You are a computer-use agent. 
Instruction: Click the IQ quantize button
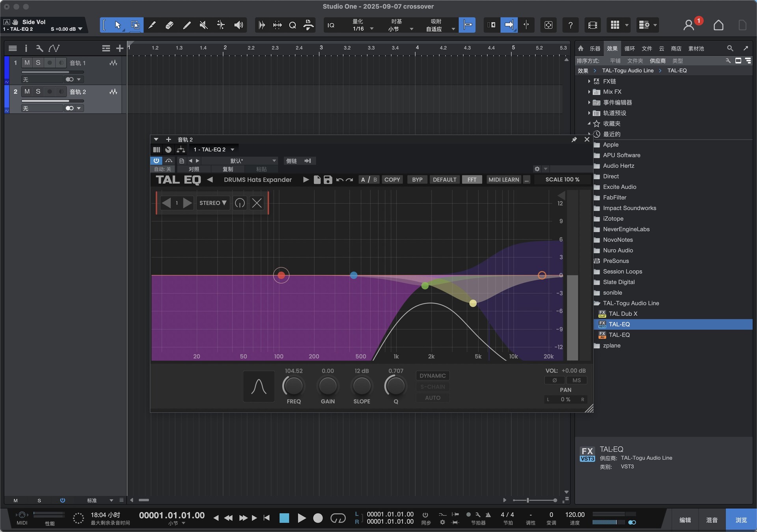331,25
